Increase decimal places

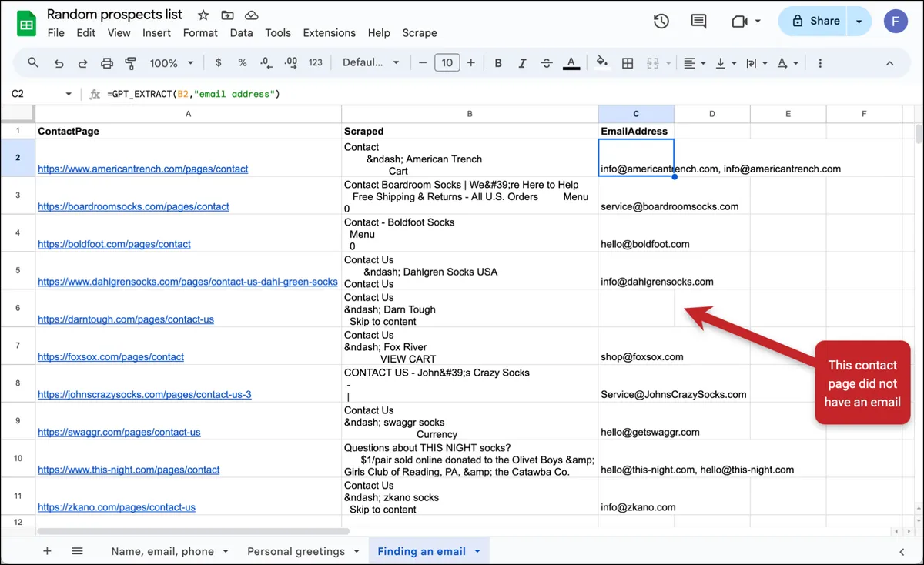290,63
